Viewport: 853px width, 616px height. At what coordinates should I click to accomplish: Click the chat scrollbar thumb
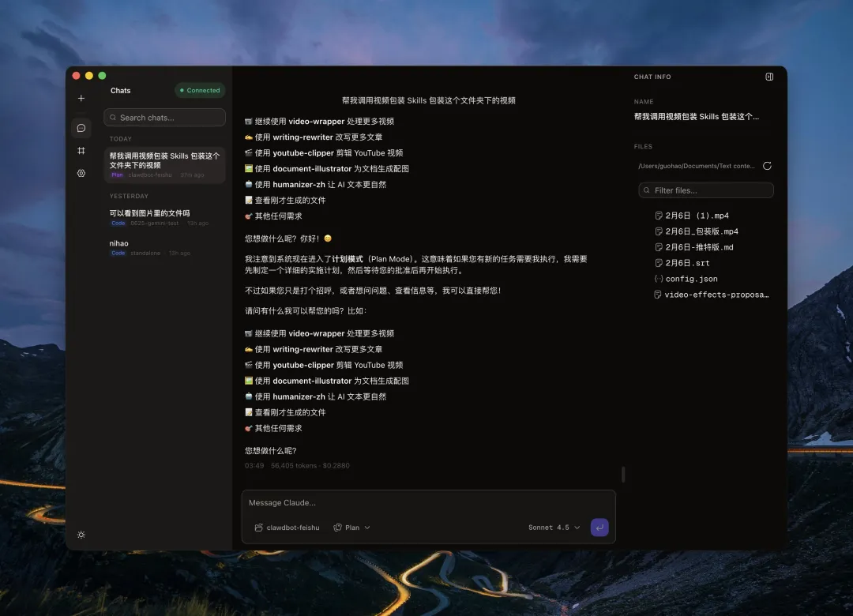(x=623, y=474)
